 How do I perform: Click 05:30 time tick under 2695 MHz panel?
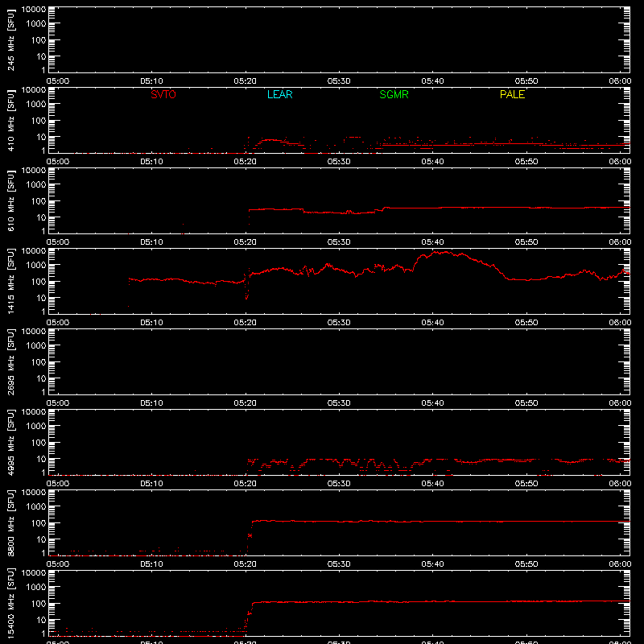(339, 403)
